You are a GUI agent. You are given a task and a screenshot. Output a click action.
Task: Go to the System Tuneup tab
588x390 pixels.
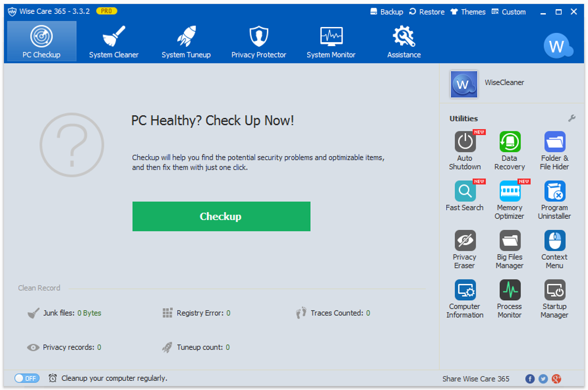(x=186, y=42)
